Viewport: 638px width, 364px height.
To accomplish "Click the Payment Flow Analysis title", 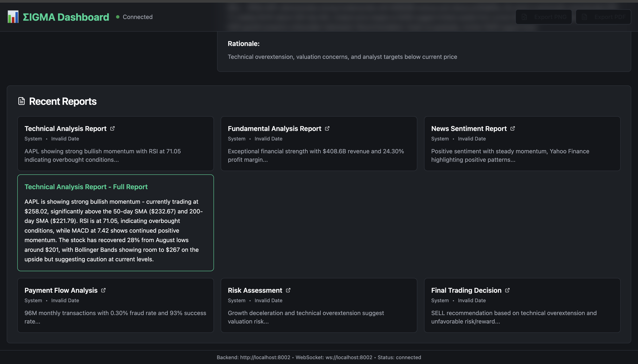I will click(x=61, y=290).
